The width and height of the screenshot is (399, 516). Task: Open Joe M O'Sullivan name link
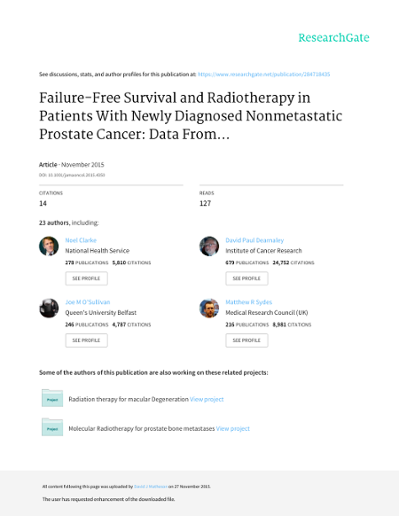pyautogui.click(x=88, y=302)
